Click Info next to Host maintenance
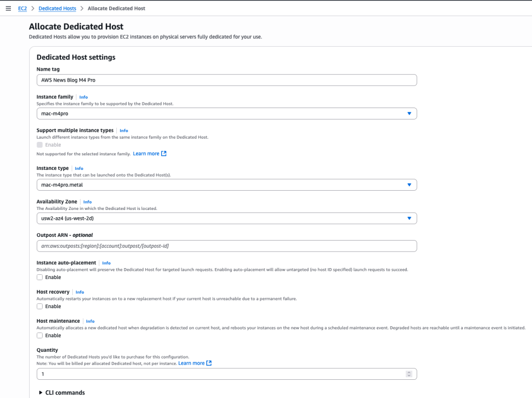532x398 pixels. pos(90,321)
